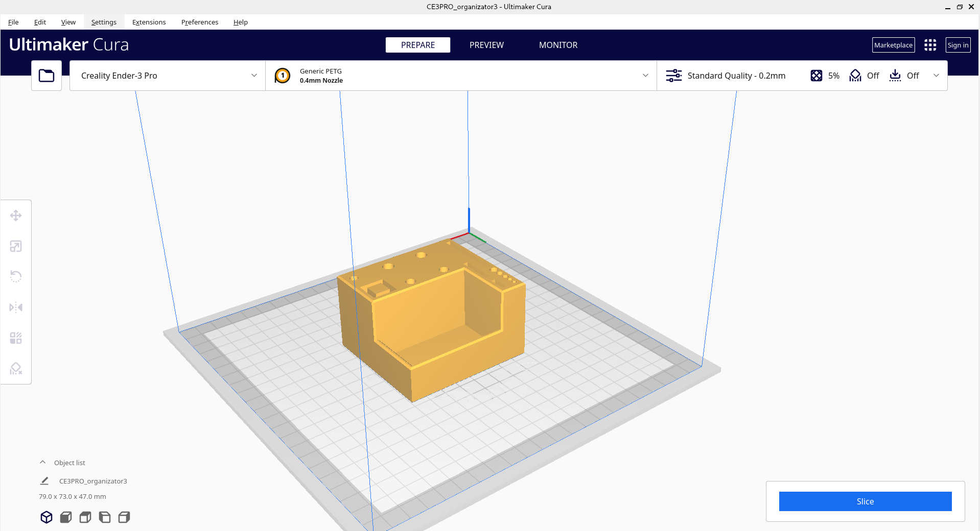Image resolution: width=980 pixels, height=531 pixels.
Task: Switch to front view camera icon
Action: point(66,517)
